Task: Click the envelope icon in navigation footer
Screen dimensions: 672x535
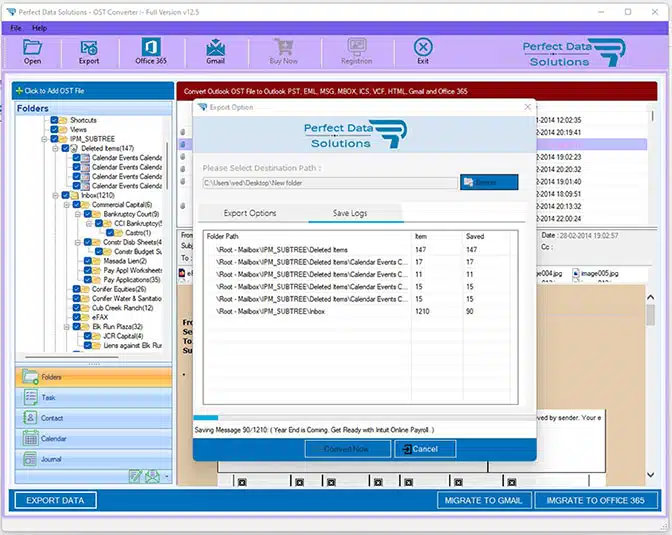Action: click(153, 476)
